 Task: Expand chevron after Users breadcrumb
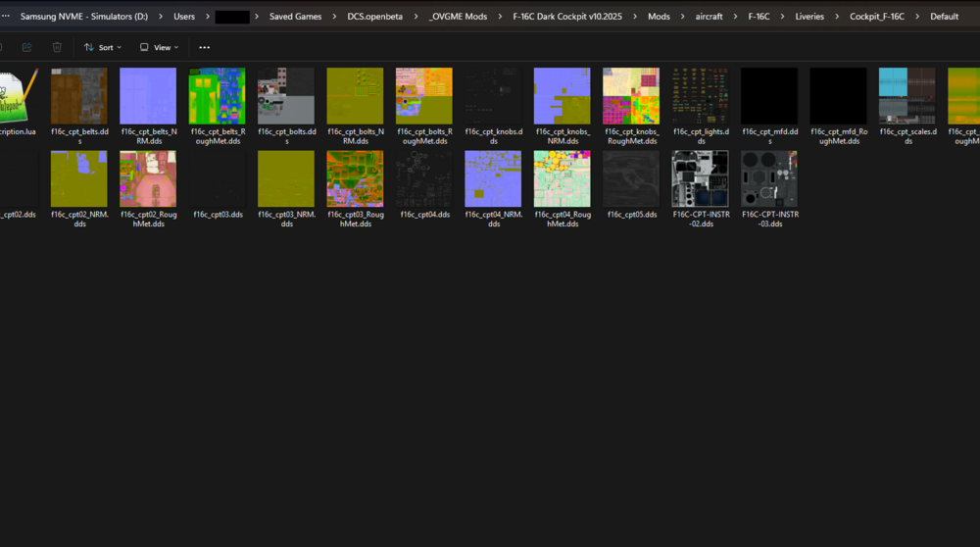(x=208, y=17)
